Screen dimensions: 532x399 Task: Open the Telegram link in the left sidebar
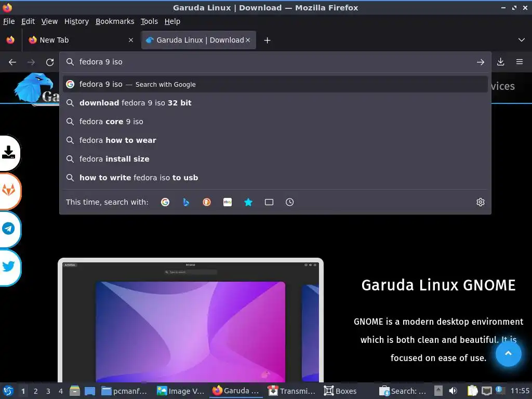coord(9,229)
